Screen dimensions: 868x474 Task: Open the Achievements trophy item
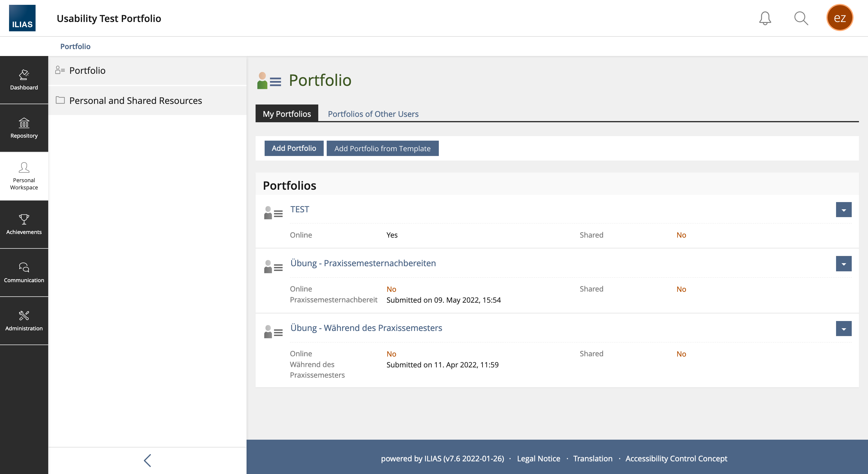(x=24, y=225)
